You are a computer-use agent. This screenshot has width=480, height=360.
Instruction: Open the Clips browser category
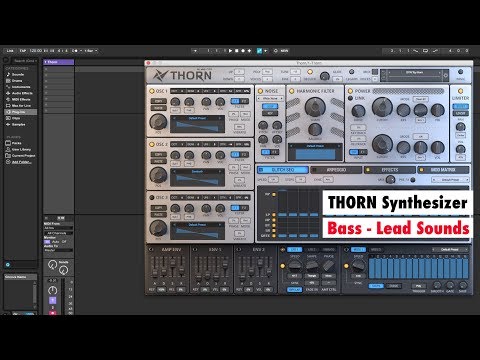[13, 118]
